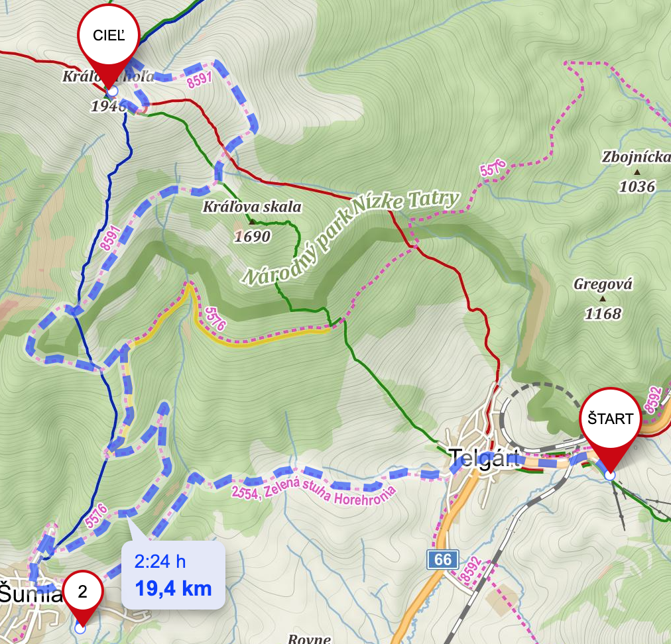Viewport: 671px width, 644px height.
Task: Select waypoint marker number 2
Action: (x=83, y=598)
